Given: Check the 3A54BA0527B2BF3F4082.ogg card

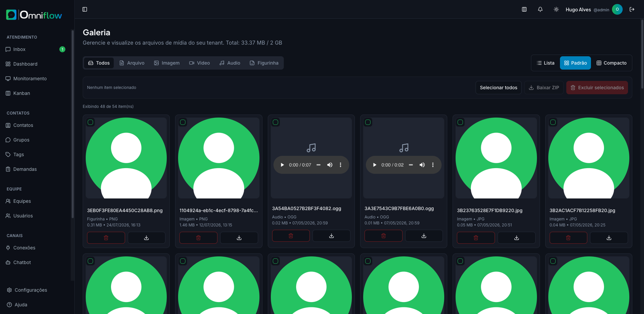Looking at the screenshot, I should tap(275, 122).
